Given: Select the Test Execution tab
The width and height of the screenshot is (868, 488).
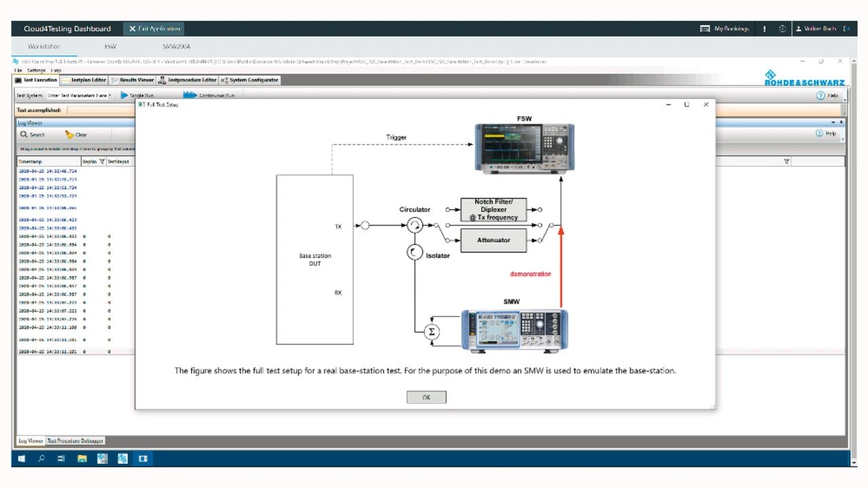Looking at the screenshot, I should [37, 80].
